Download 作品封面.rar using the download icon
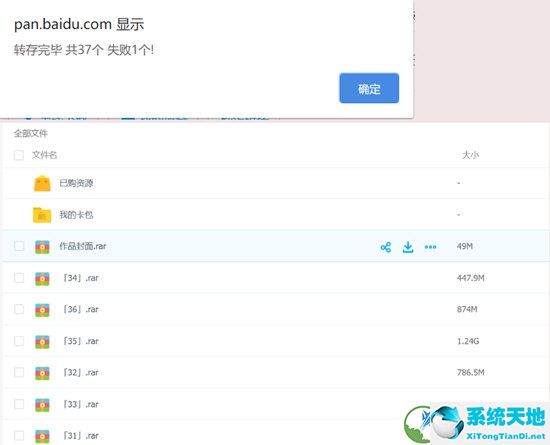This screenshot has height=445, width=550. click(x=408, y=247)
